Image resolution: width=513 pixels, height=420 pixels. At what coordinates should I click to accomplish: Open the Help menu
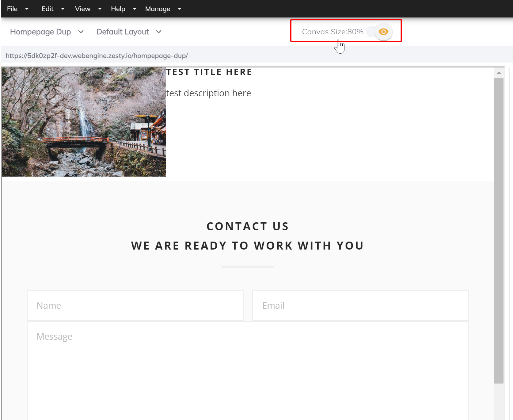[118, 9]
